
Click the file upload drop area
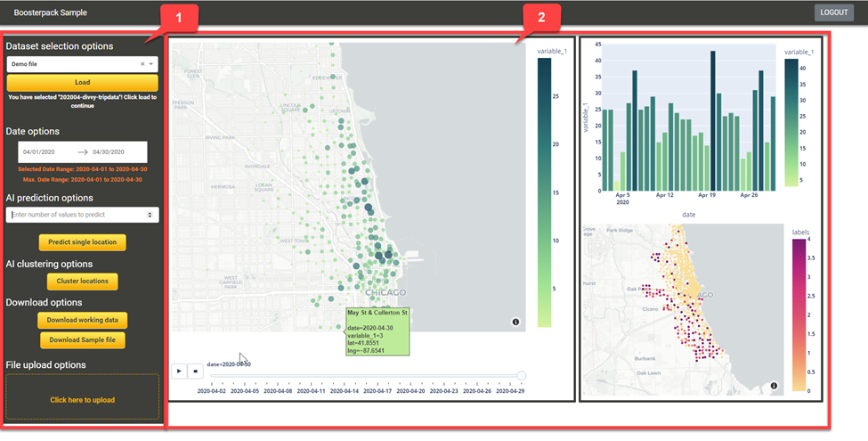coord(82,399)
